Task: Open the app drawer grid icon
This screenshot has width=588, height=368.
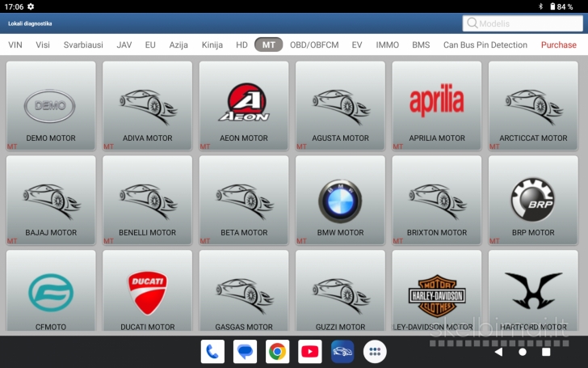Action: pyautogui.click(x=375, y=351)
